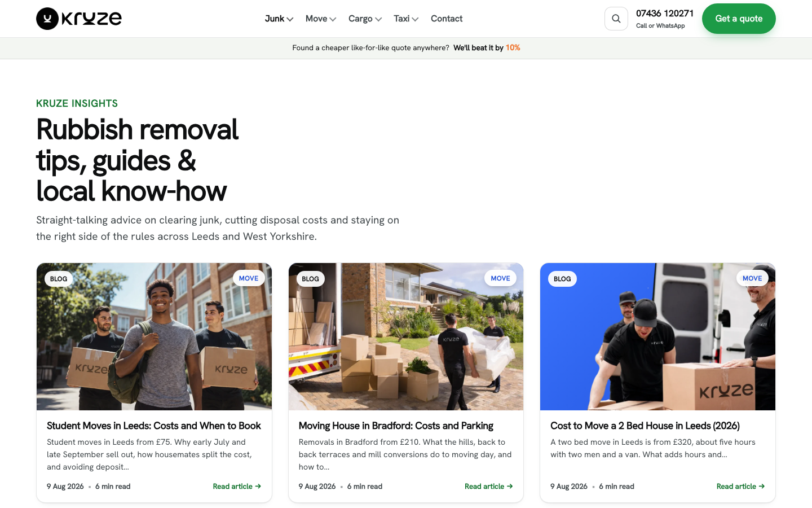Viewport: 812px width, 508px height.
Task: Click the BLOG badge on Student Moves card
Action: tap(59, 279)
